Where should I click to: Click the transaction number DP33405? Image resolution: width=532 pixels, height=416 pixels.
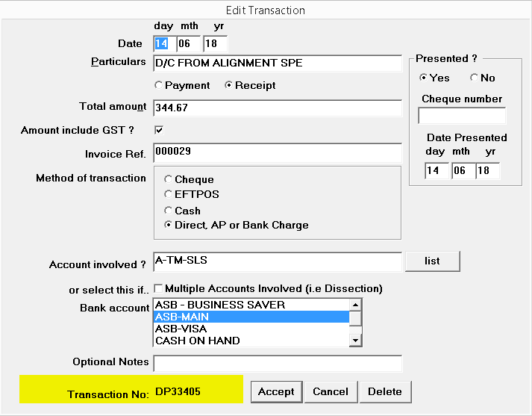(178, 391)
